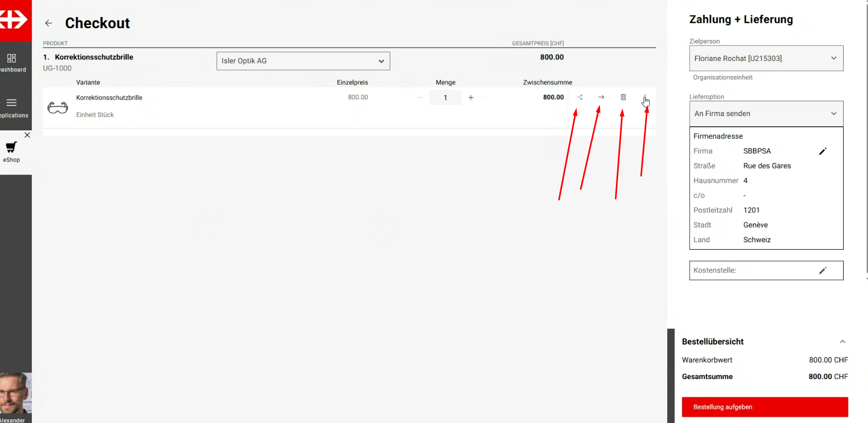Click the share icon for Korrektionsschutzbrille
The height and width of the screenshot is (423, 868).
pos(580,98)
